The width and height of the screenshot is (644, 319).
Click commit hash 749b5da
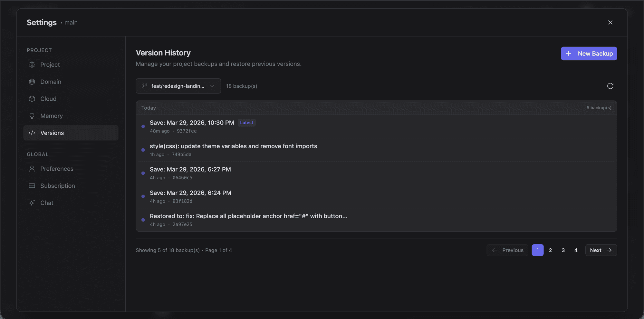pyautogui.click(x=182, y=155)
